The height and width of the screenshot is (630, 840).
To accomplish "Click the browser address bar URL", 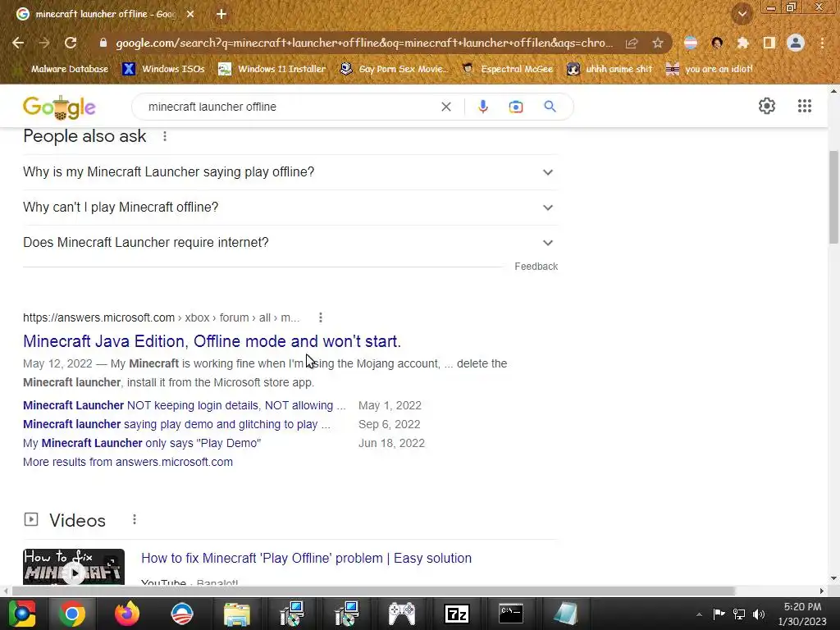I will click(x=364, y=43).
